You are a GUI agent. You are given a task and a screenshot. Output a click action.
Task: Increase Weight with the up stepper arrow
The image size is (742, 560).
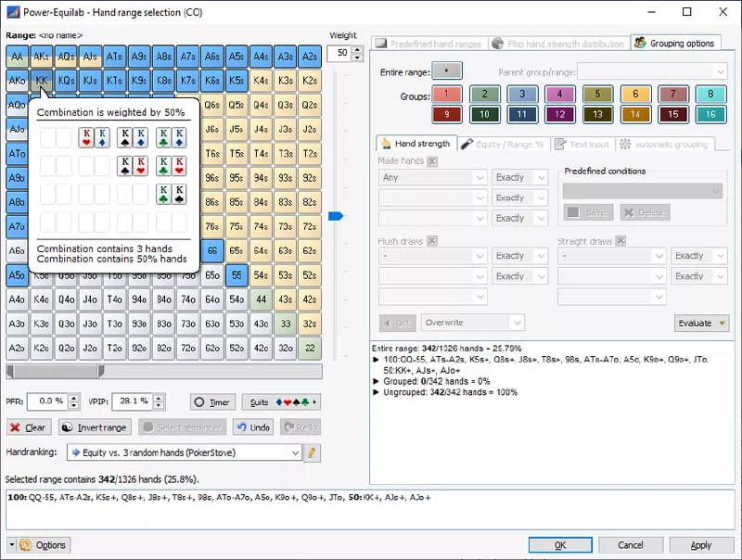tap(358, 49)
